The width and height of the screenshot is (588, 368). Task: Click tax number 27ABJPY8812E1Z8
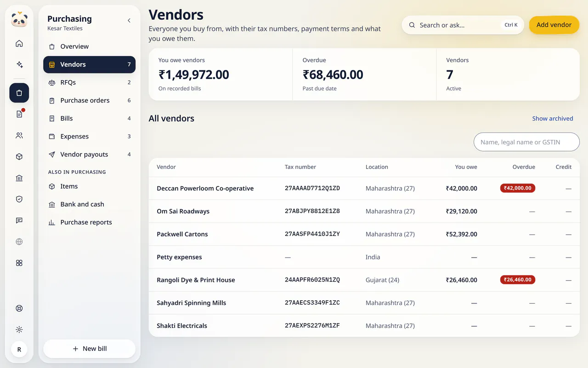[x=312, y=211]
